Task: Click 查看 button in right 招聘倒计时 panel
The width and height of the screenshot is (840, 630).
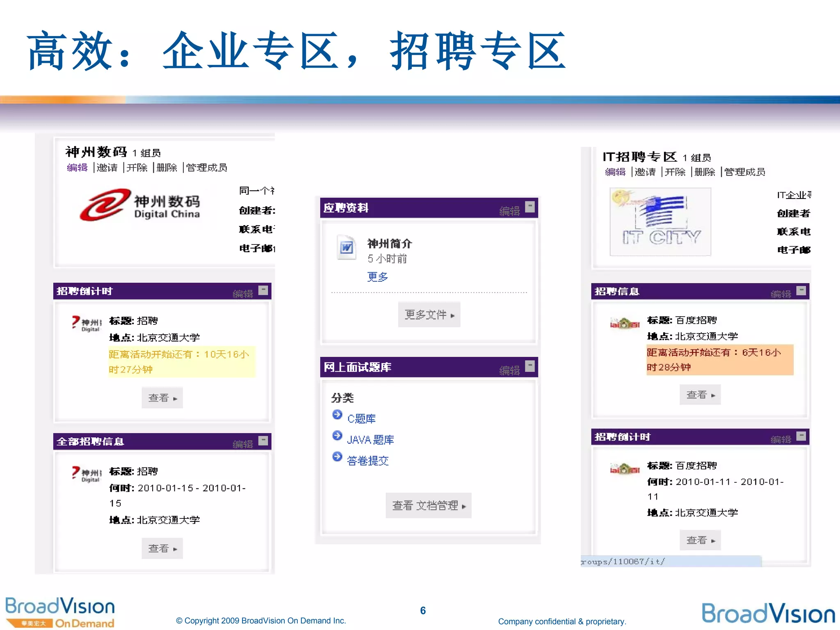Action: click(x=700, y=540)
